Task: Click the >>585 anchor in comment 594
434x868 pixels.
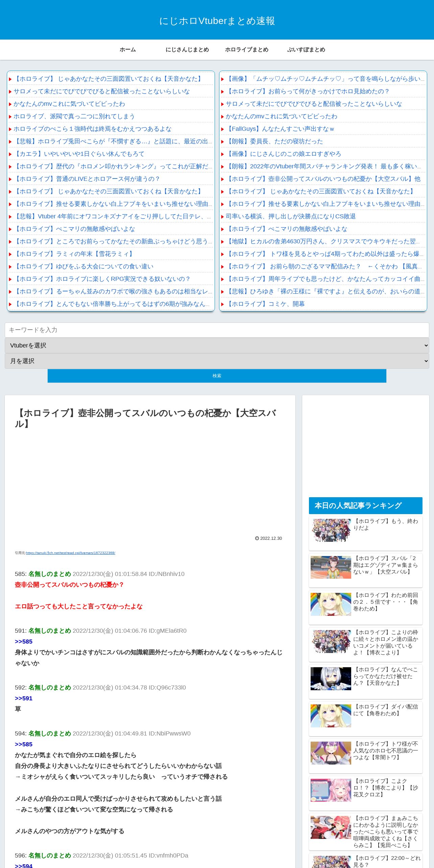Action: coord(24,744)
